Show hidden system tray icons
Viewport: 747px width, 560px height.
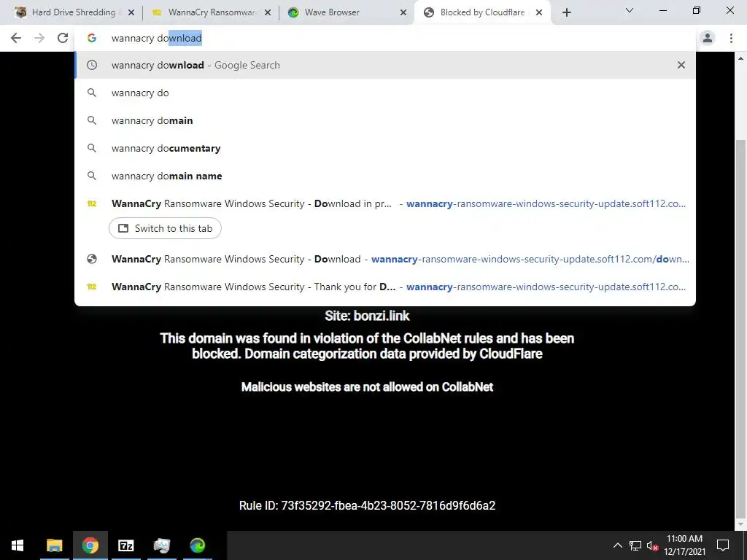[617, 545]
